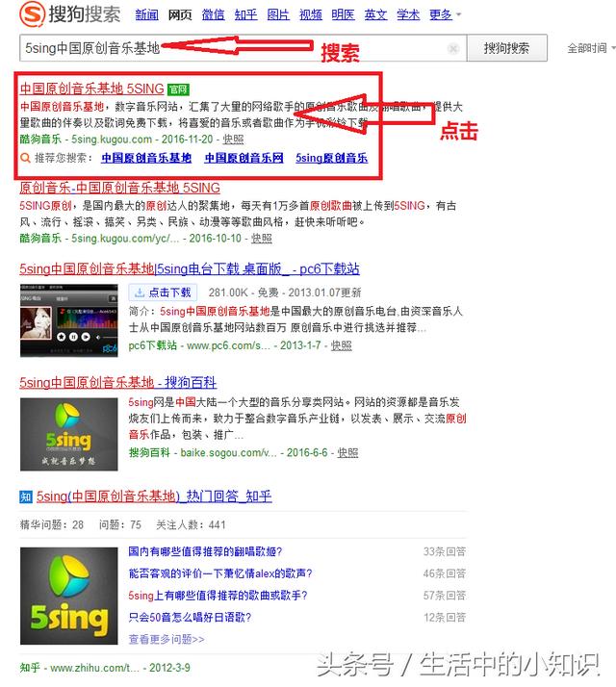Focus the search input field
The width and height of the screenshot is (616, 687).
tap(244, 48)
